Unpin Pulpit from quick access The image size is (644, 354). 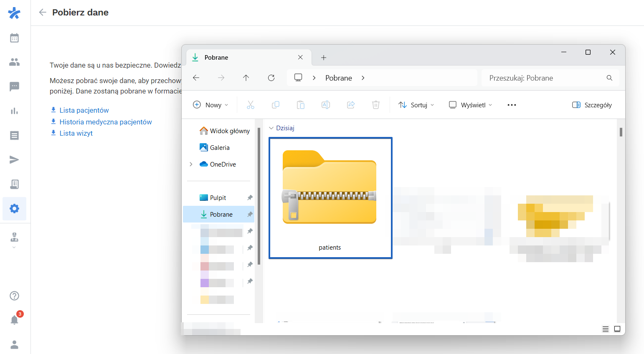(249, 197)
